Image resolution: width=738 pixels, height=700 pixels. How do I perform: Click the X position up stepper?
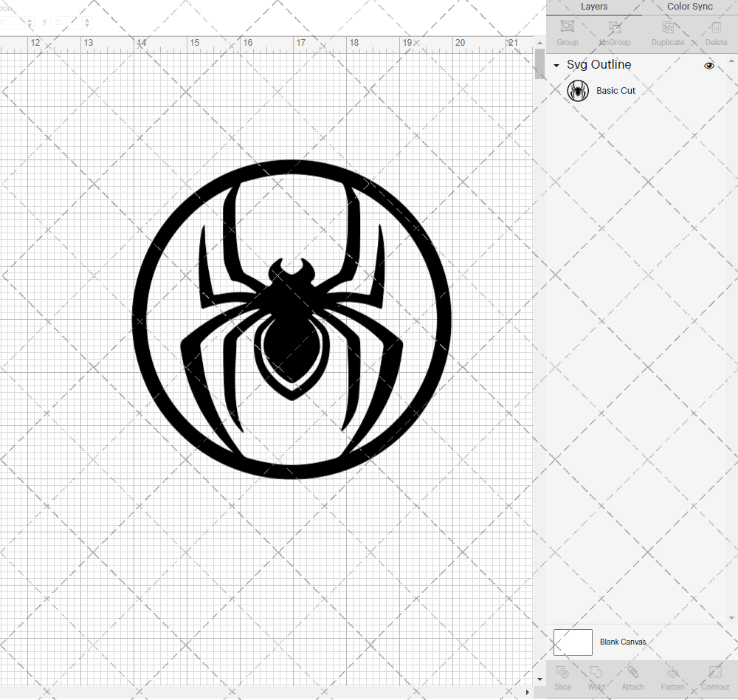[x=30, y=19]
